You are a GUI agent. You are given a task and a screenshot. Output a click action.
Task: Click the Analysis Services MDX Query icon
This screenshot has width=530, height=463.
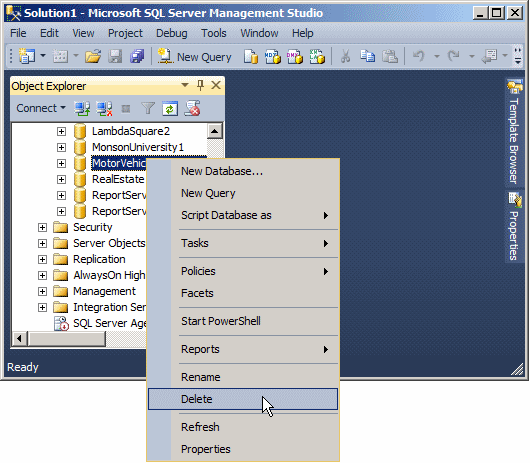pos(273,56)
